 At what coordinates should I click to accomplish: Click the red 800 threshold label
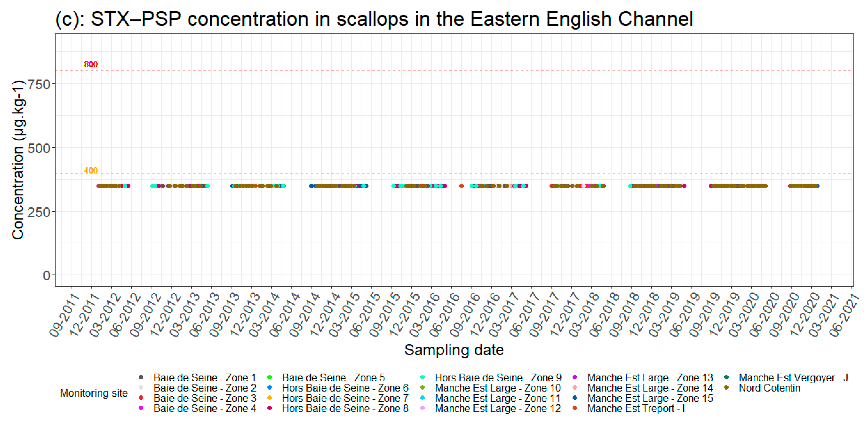click(91, 64)
